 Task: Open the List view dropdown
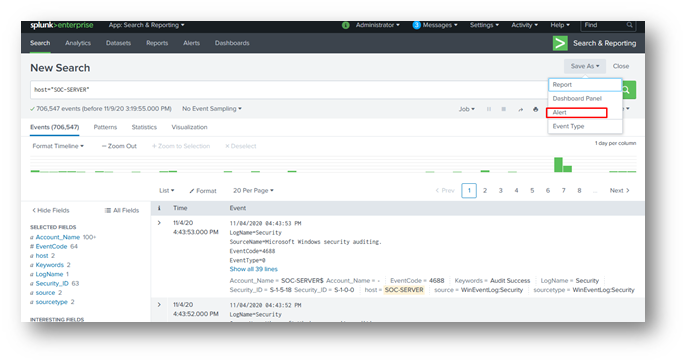pos(166,191)
